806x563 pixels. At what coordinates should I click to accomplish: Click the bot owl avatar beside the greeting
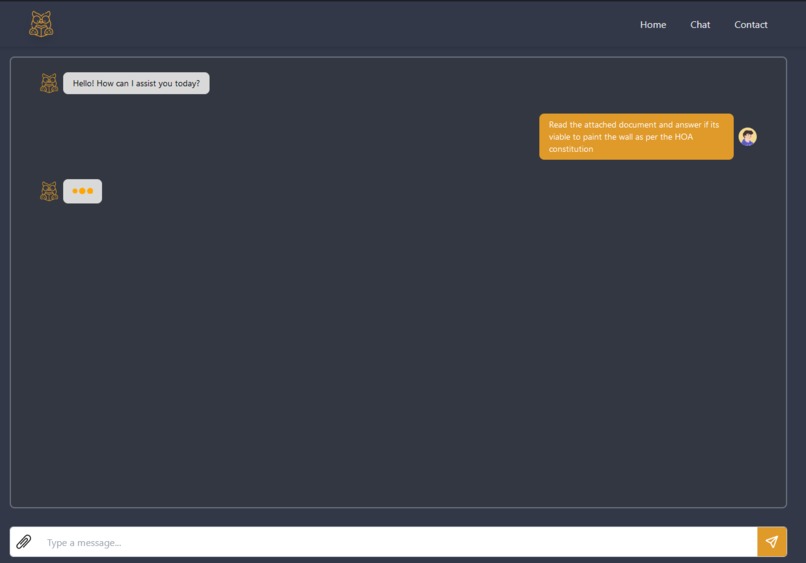(x=49, y=83)
